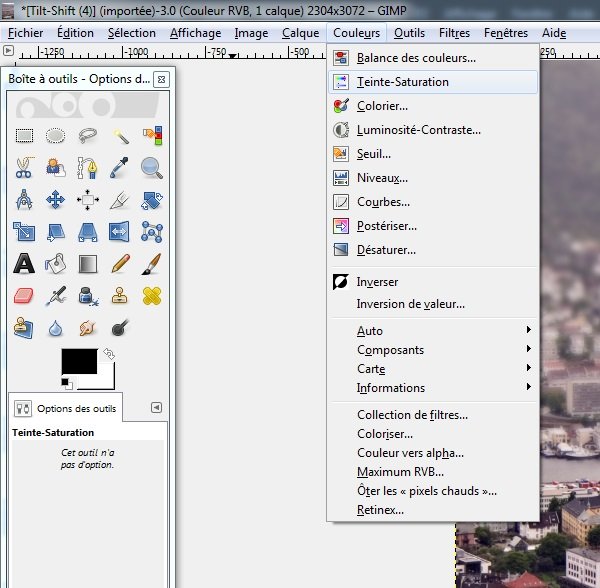Click the Désaturer... menu entry
Viewport: 600px width, 588px height.
pos(386,250)
